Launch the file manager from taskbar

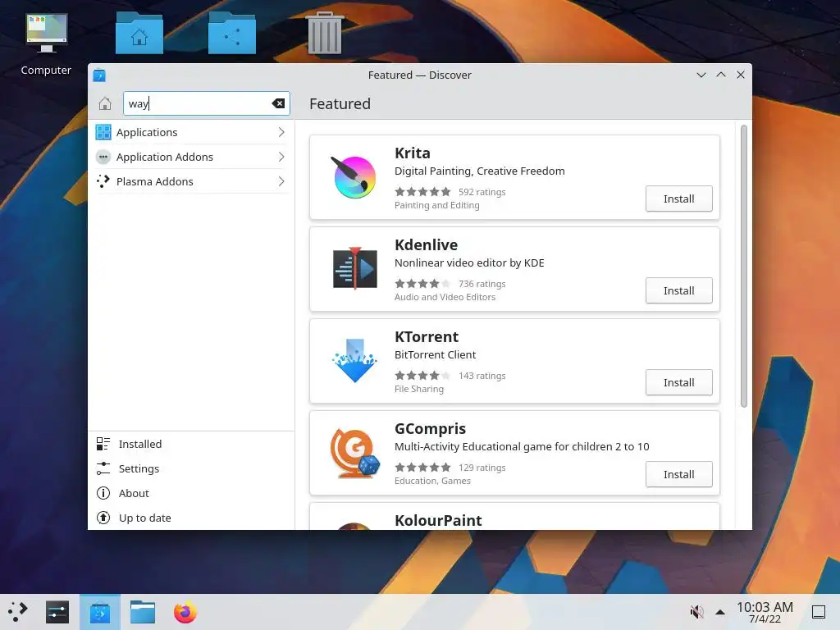point(143,612)
